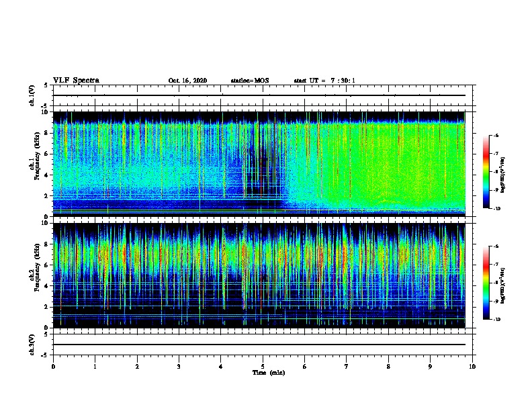Click the "Time (min)" x-axis label

269,373
